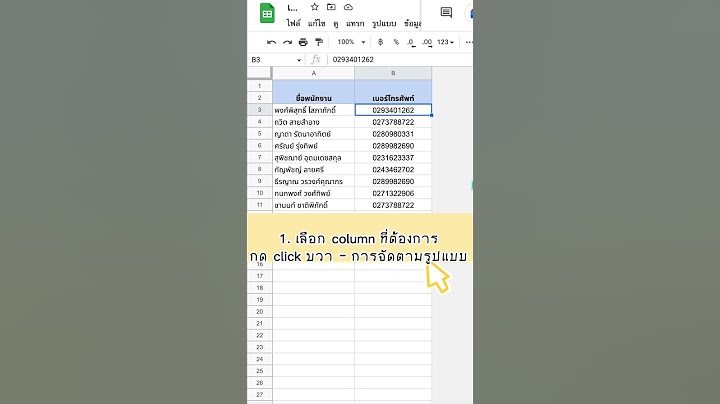
Task: Click the name cell in row 4
Action: 314,122
